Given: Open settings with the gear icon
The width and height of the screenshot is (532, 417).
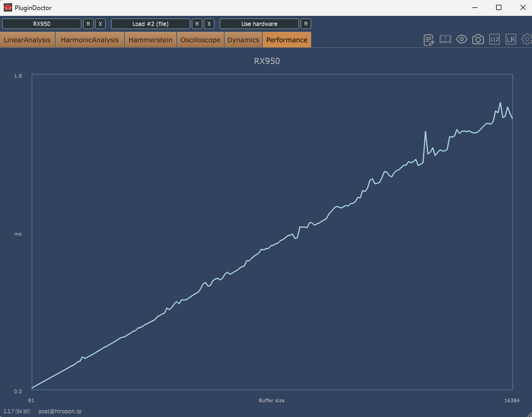Looking at the screenshot, I should (x=527, y=39).
